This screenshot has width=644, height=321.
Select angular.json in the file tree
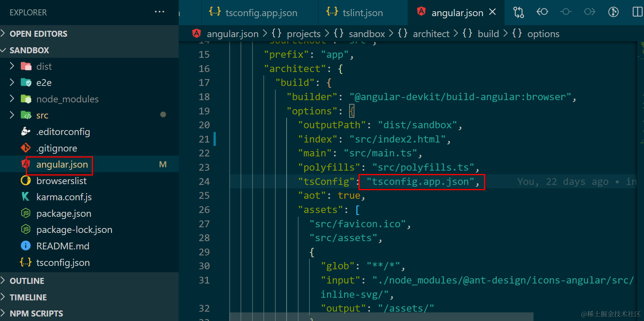click(x=89, y=164)
